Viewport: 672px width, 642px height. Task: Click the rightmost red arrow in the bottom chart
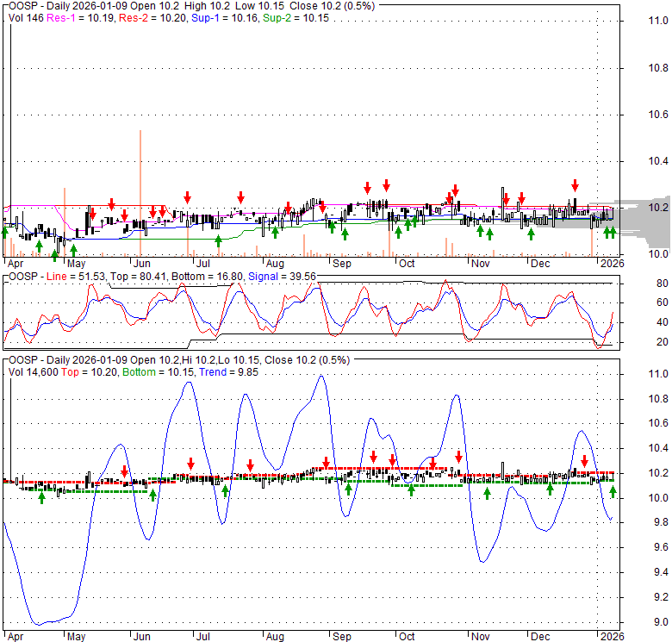coord(584,460)
